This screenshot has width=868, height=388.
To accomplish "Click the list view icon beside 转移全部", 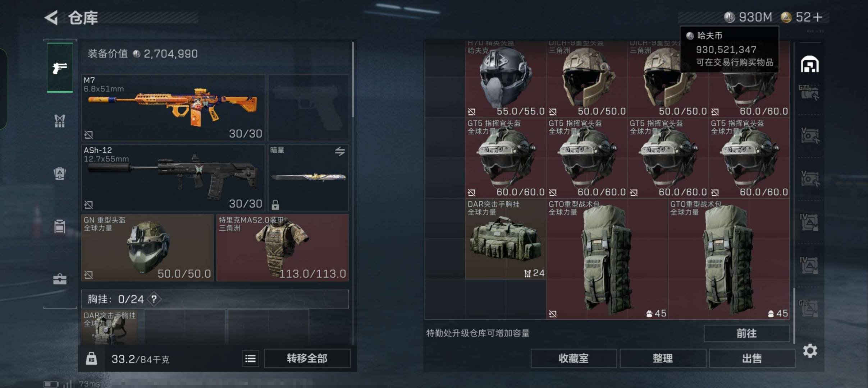I will pyautogui.click(x=250, y=358).
